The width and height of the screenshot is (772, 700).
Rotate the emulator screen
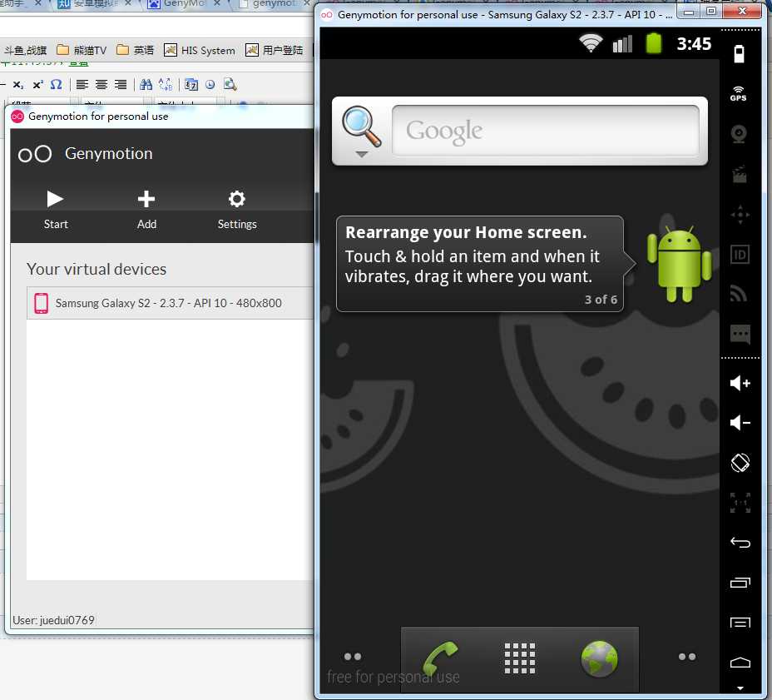click(x=740, y=463)
